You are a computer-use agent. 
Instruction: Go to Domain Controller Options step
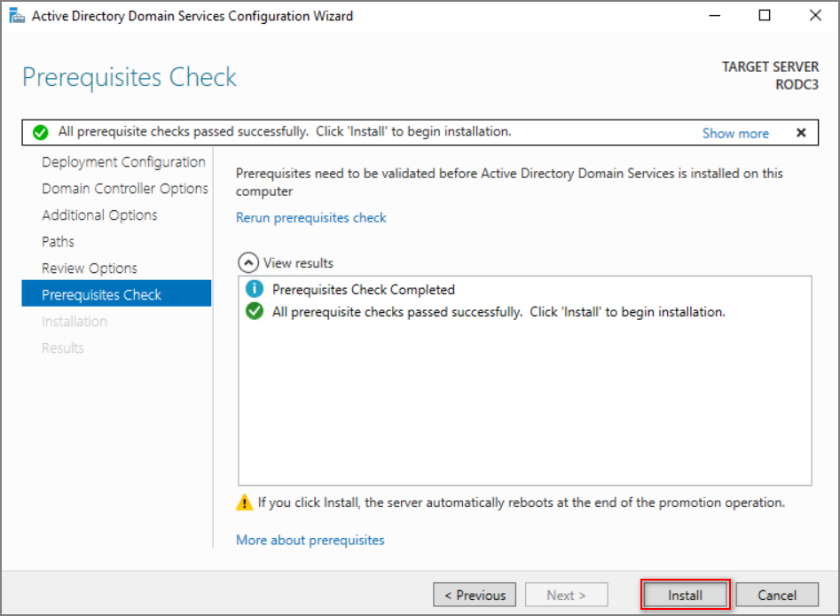pos(125,189)
